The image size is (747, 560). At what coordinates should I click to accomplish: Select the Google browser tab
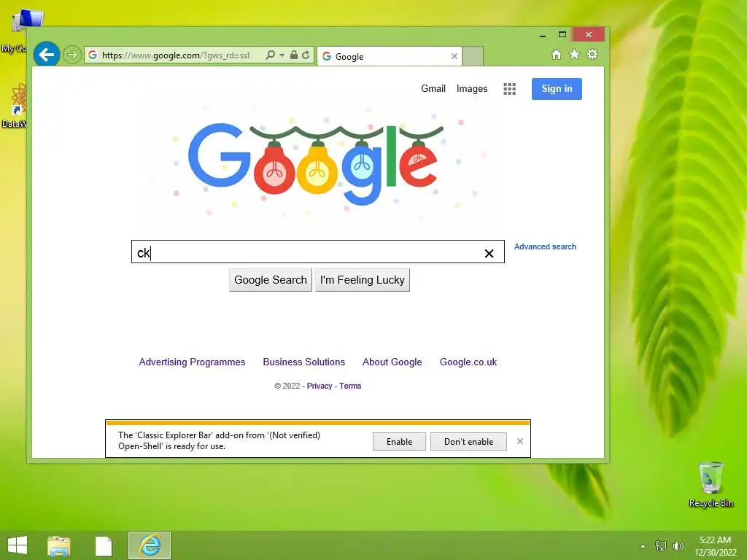coord(390,56)
